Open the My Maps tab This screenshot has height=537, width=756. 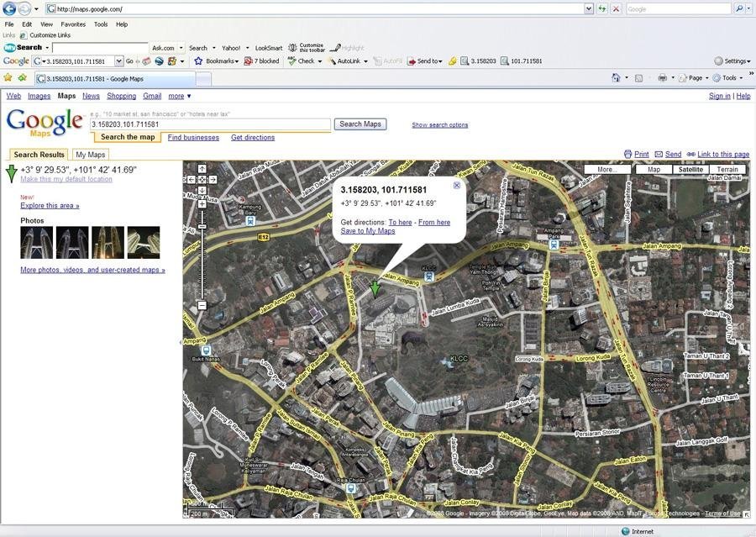click(x=90, y=155)
